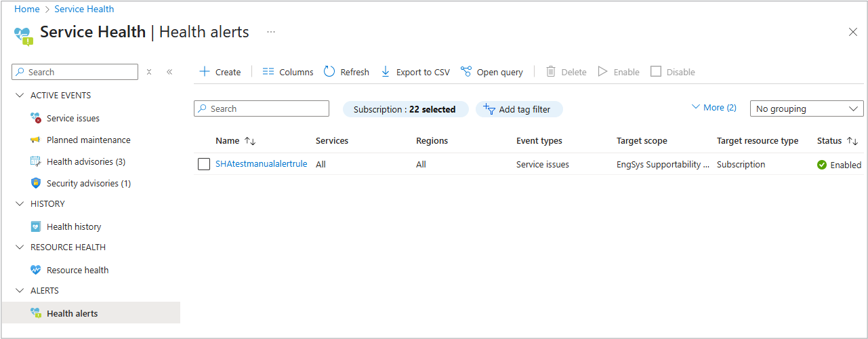Collapse the sidebar with the double chevron
The width and height of the screenshot is (868, 339).
(169, 72)
